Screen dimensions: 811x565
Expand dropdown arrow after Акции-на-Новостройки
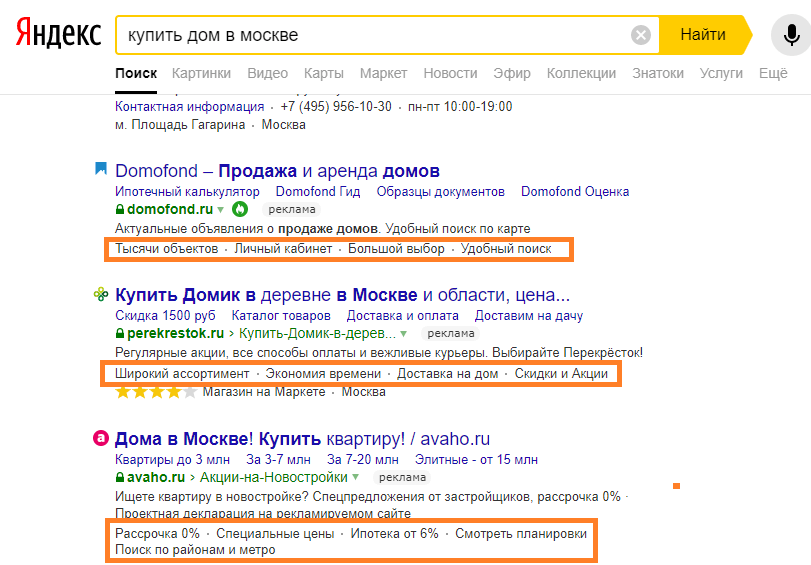pos(355,477)
